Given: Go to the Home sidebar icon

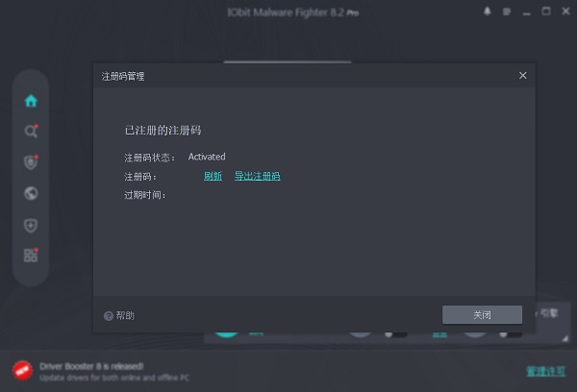Looking at the screenshot, I should [31, 101].
